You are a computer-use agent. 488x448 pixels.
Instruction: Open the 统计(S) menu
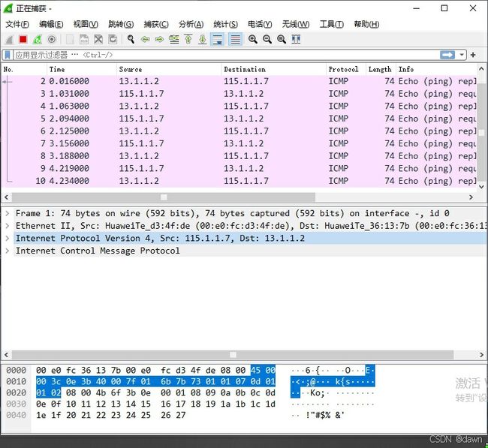coord(226,24)
